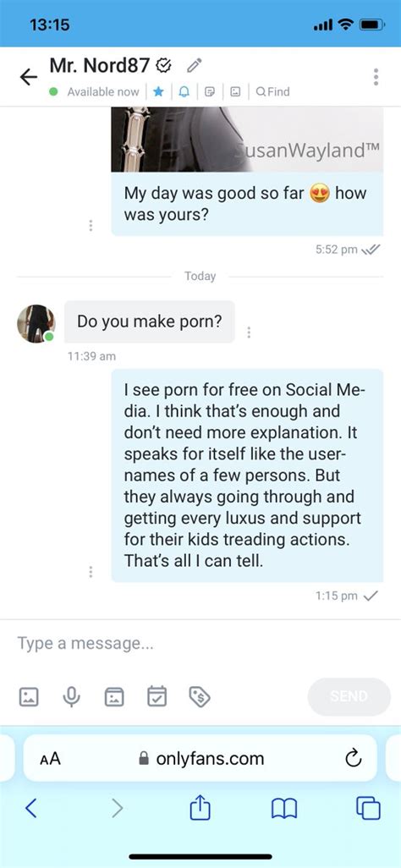
Task: Open the vault media icon
Action: pos(114,696)
